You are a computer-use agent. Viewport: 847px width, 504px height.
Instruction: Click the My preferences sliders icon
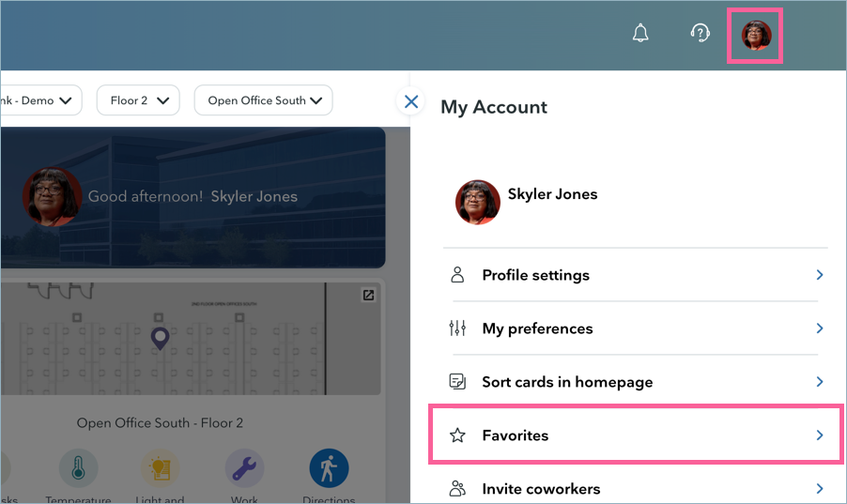point(457,328)
